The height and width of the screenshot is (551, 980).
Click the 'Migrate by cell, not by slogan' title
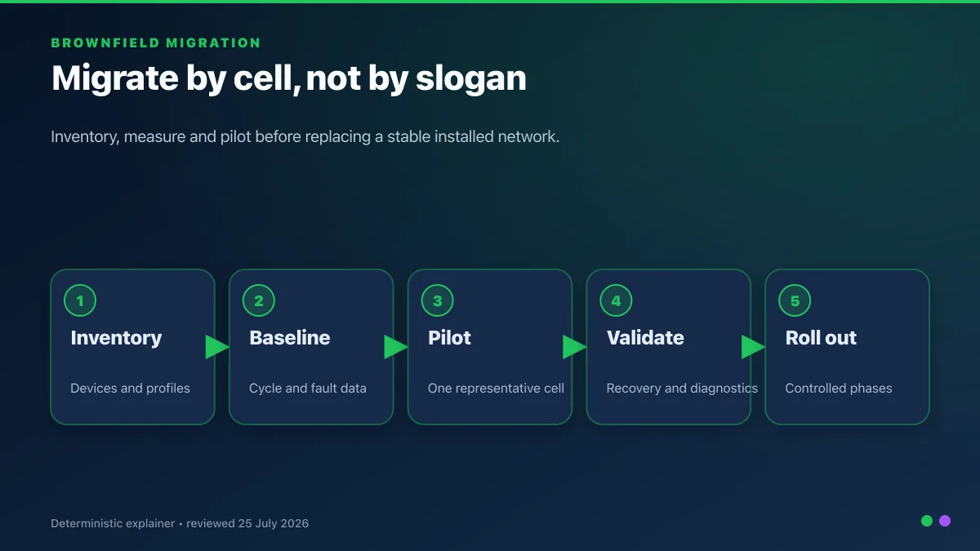[289, 78]
